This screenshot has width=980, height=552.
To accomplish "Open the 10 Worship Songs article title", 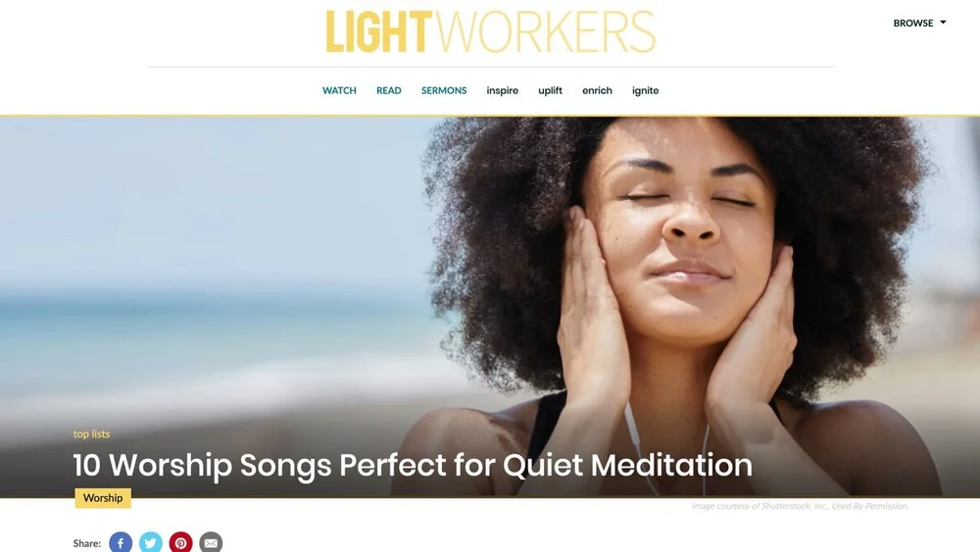I will [413, 465].
